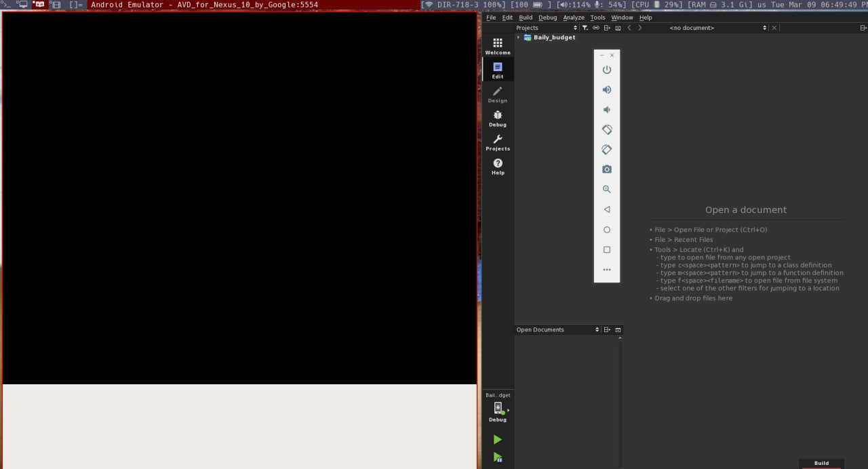Open Debug mode bug icon in sidebar
The height and width of the screenshot is (469, 868).
coord(498,119)
